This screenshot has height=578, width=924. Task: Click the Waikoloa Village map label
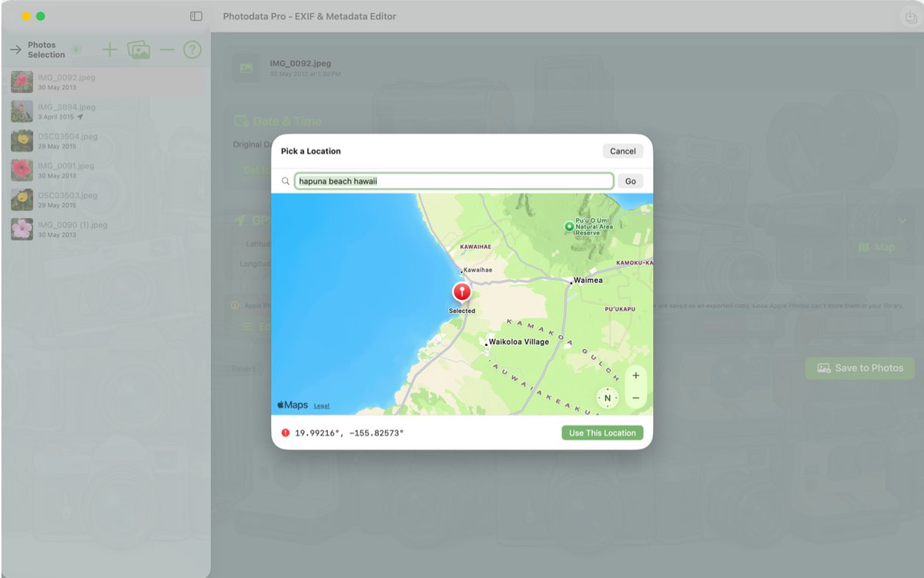[x=519, y=341]
